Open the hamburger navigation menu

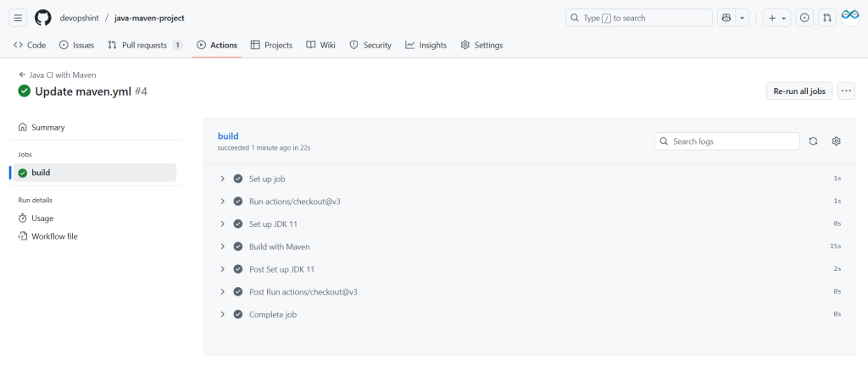coord(18,18)
